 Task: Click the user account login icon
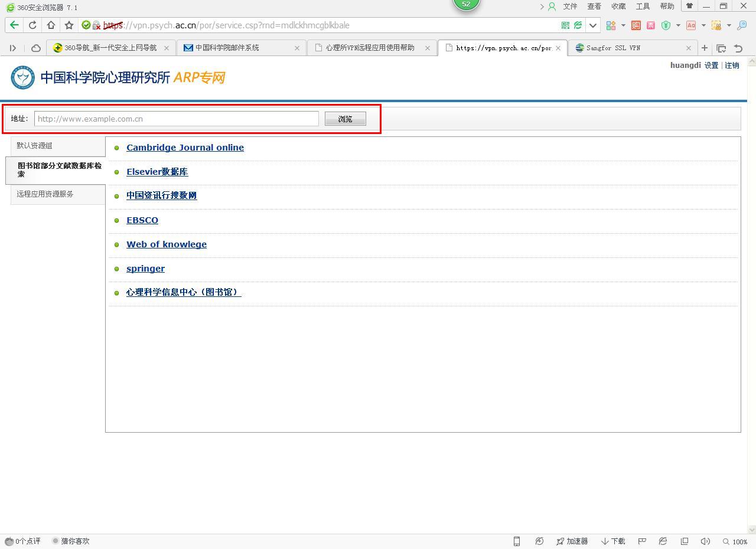[552, 6]
